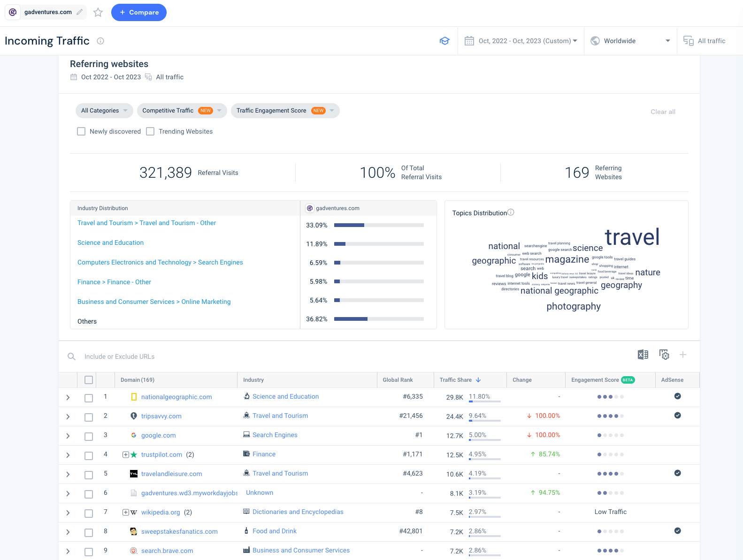This screenshot has width=743, height=560.
Task: Click the AdSense checkmark for tripsavvy.com
Action: tap(677, 416)
